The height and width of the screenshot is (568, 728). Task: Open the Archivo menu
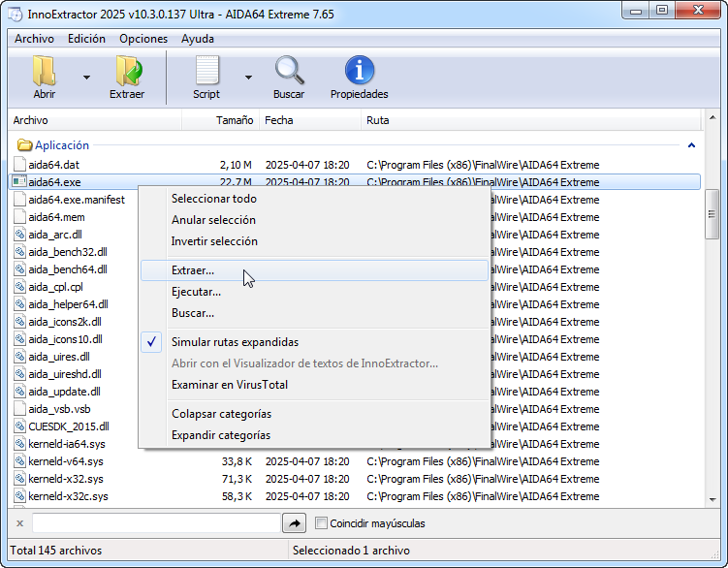pos(34,39)
